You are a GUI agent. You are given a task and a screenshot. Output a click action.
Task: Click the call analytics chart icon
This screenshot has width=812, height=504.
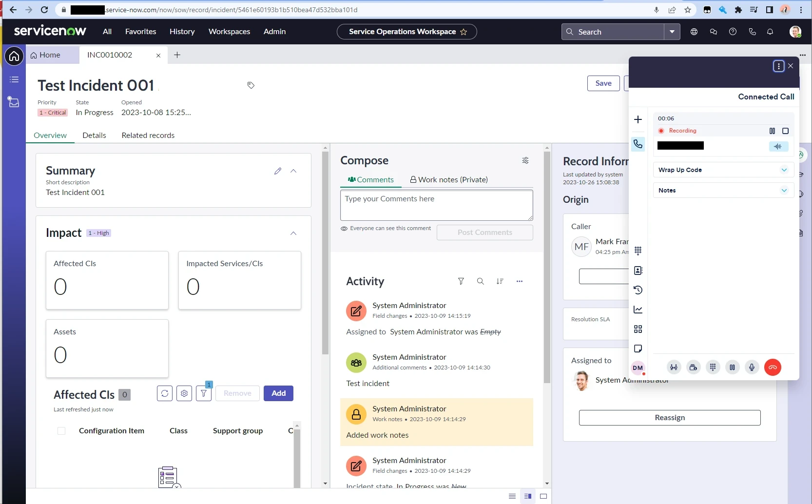click(x=638, y=310)
